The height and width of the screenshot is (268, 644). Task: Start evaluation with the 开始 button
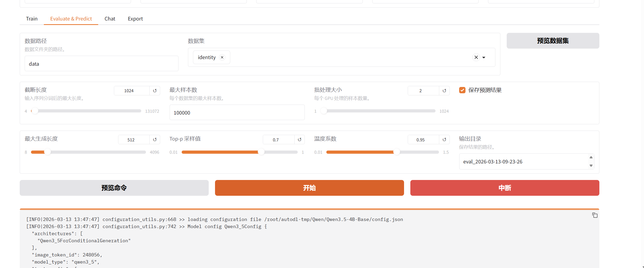pos(309,188)
